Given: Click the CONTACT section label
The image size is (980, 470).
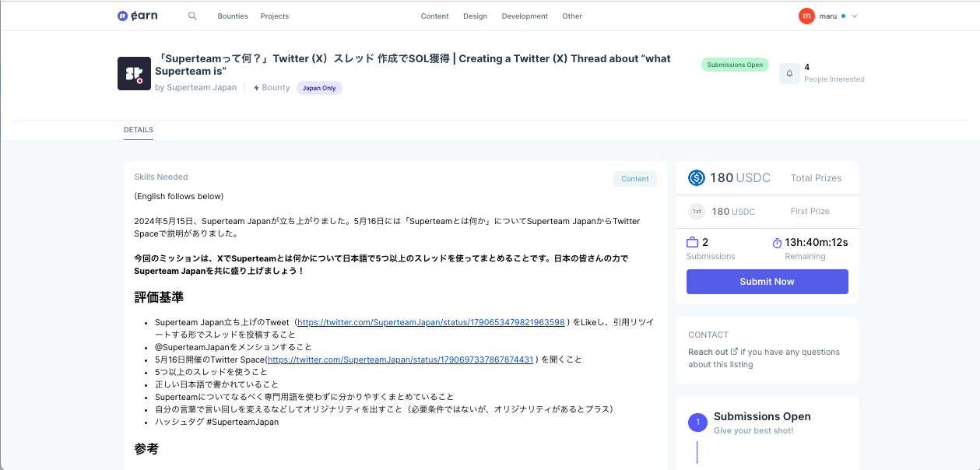Looking at the screenshot, I should pos(708,335).
